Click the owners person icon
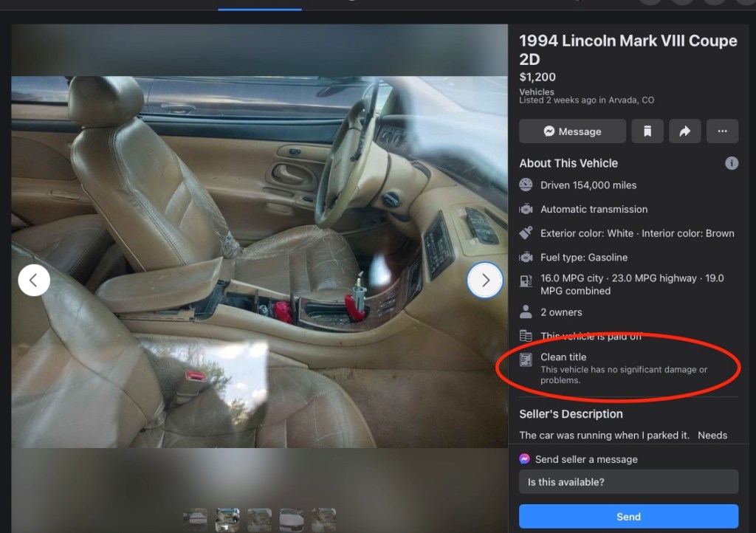 pyautogui.click(x=526, y=312)
